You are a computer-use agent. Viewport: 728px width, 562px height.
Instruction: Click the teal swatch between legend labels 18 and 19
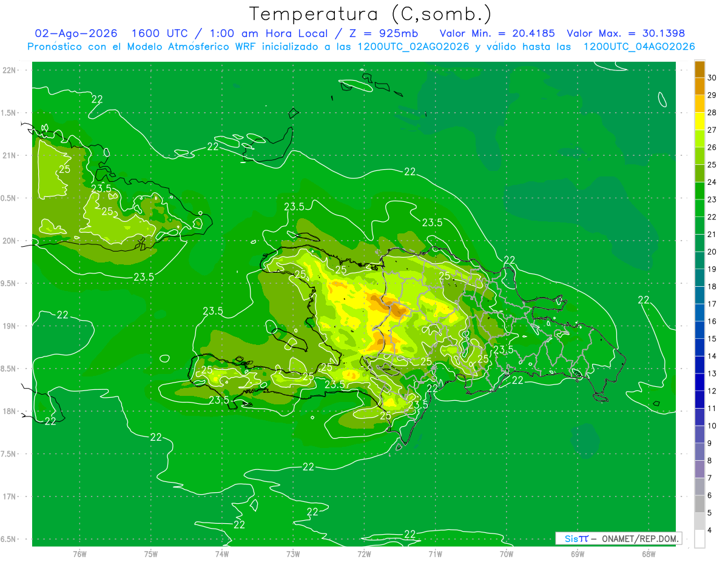coord(699,278)
